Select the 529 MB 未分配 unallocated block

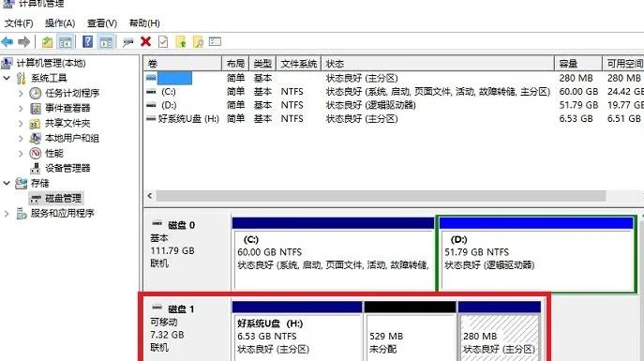tap(410, 332)
